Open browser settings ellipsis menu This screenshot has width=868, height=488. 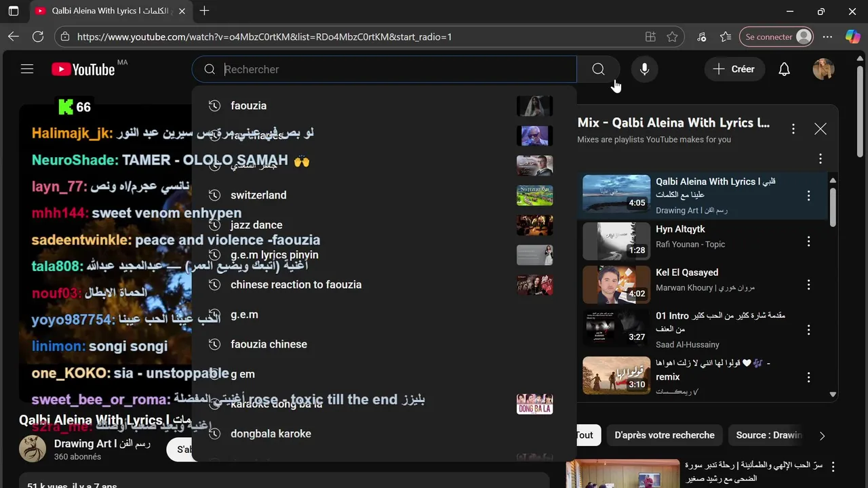coord(827,37)
